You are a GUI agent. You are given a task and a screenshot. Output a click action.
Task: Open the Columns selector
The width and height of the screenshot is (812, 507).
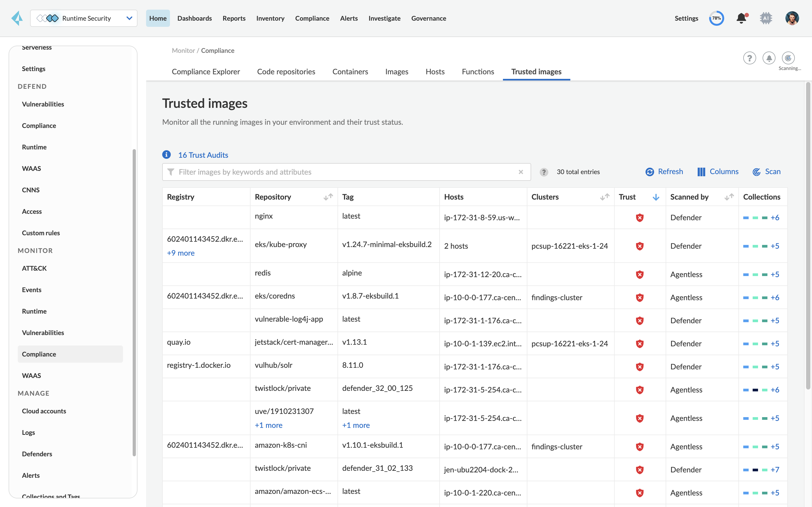718,172
